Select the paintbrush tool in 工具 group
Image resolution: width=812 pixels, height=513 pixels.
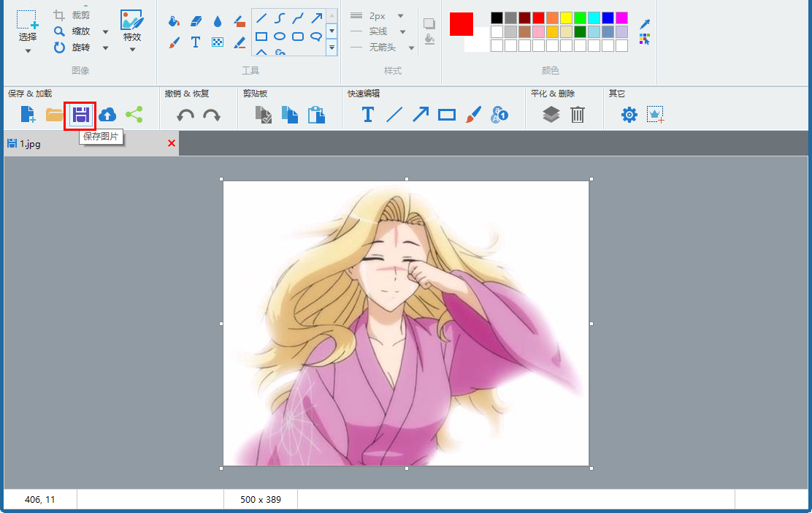pos(174,42)
